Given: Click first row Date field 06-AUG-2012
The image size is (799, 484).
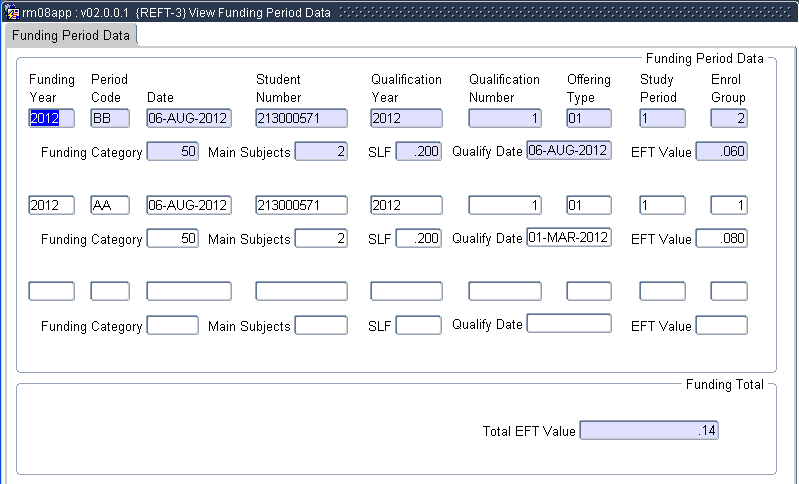Looking at the screenshot, I should click(x=189, y=118).
